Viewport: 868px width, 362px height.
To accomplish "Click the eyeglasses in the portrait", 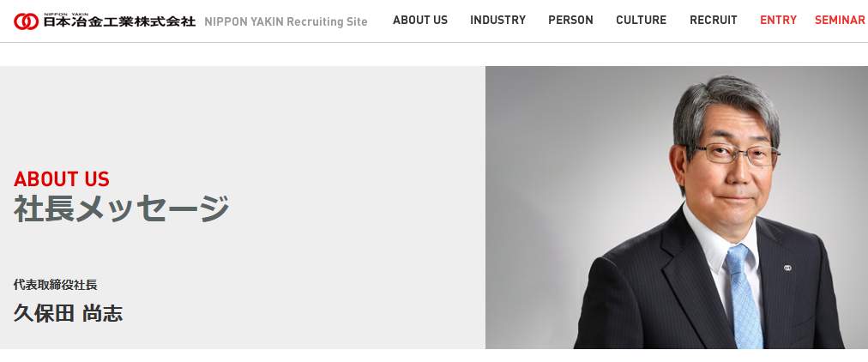I will tap(738, 153).
